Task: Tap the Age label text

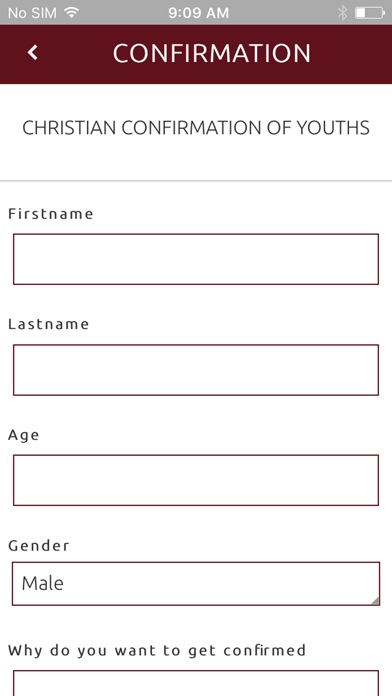Action: click(x=24, y=435)
